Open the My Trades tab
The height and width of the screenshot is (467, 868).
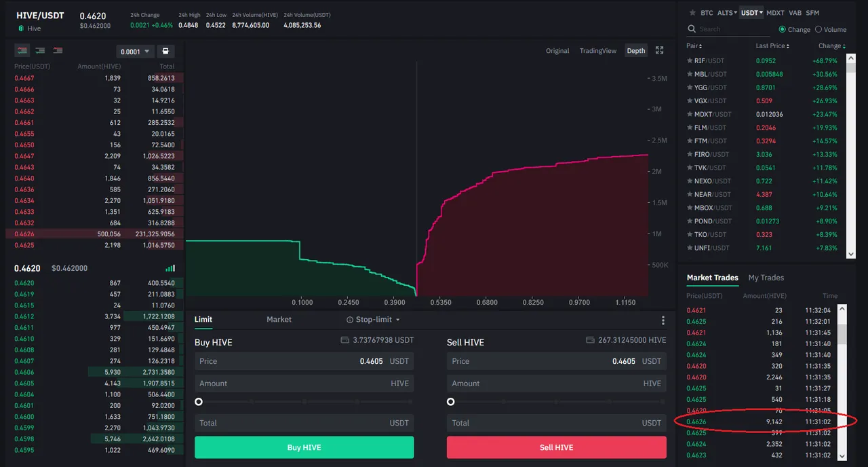pyautogui.click(x=766, y=278)
